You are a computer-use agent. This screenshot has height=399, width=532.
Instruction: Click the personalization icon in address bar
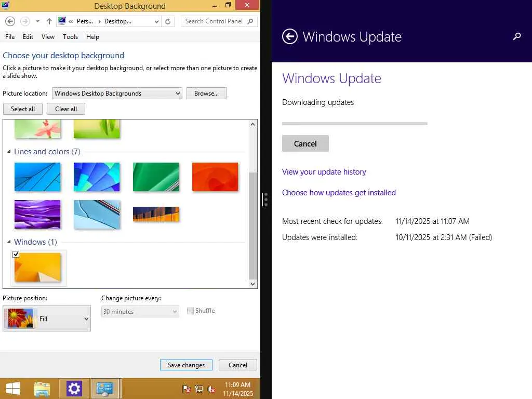tap(62, 21)
